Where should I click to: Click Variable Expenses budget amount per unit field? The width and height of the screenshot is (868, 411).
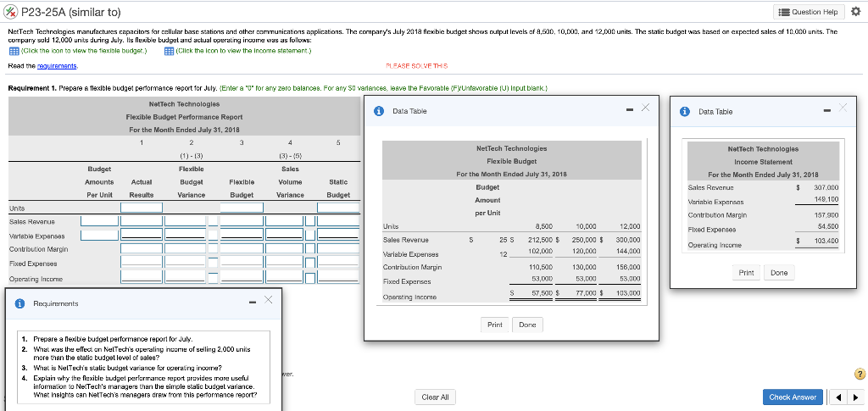coord(100,235)
